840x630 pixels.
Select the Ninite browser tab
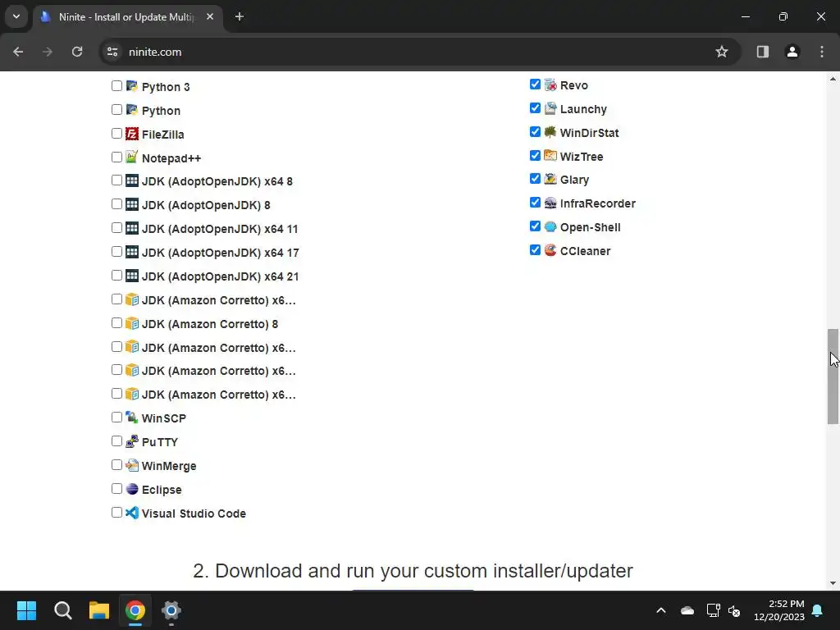point(127,17)
